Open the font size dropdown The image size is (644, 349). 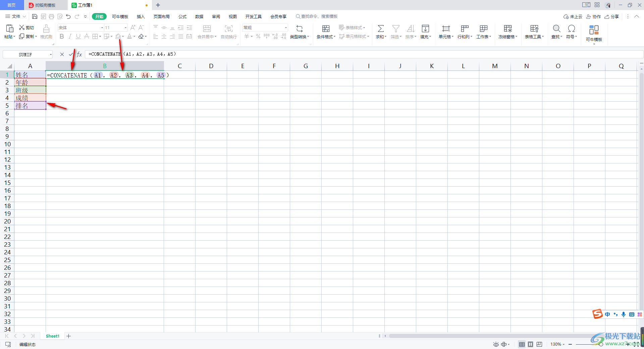click(x=126, y=28)
